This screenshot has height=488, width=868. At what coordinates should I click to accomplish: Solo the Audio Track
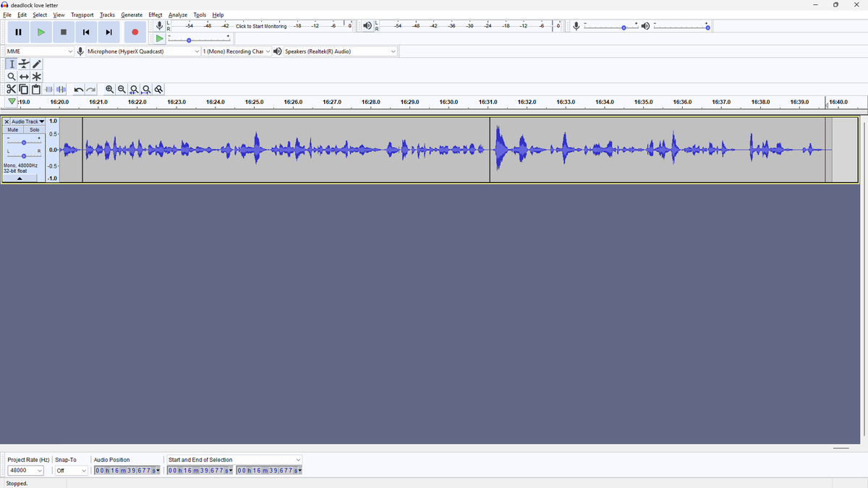click(x=35, y=129)
